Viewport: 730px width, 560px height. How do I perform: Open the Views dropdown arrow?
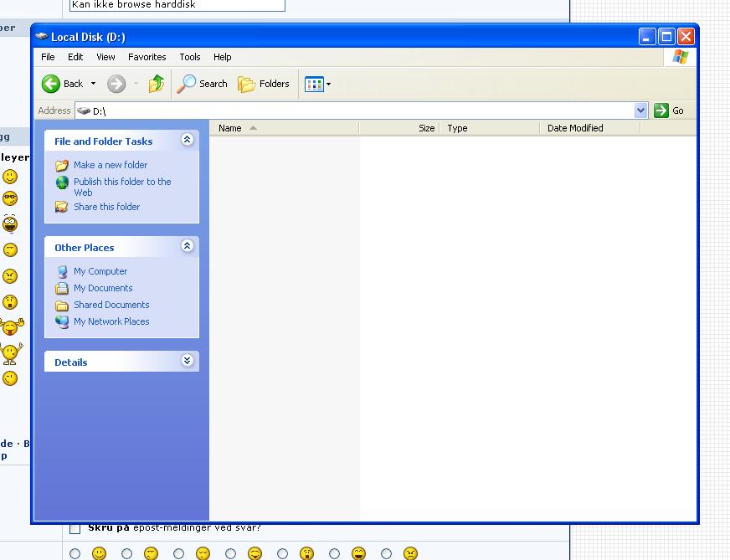329,85
